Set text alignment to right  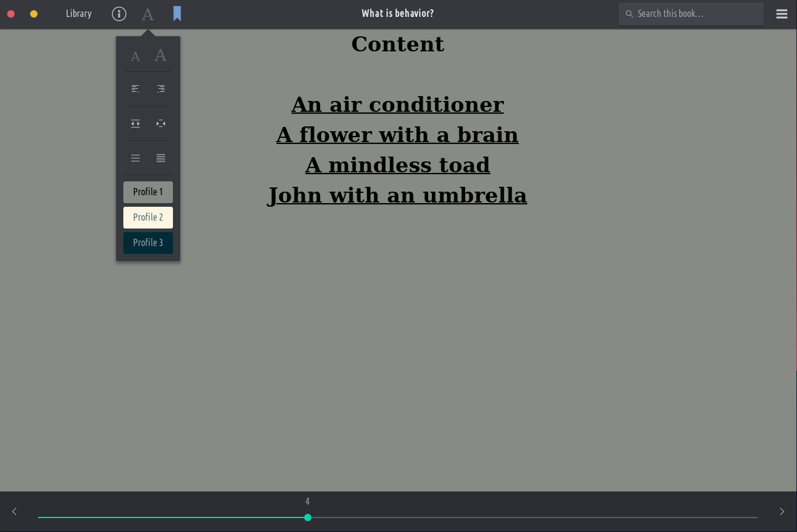click(x=161, y=89)
